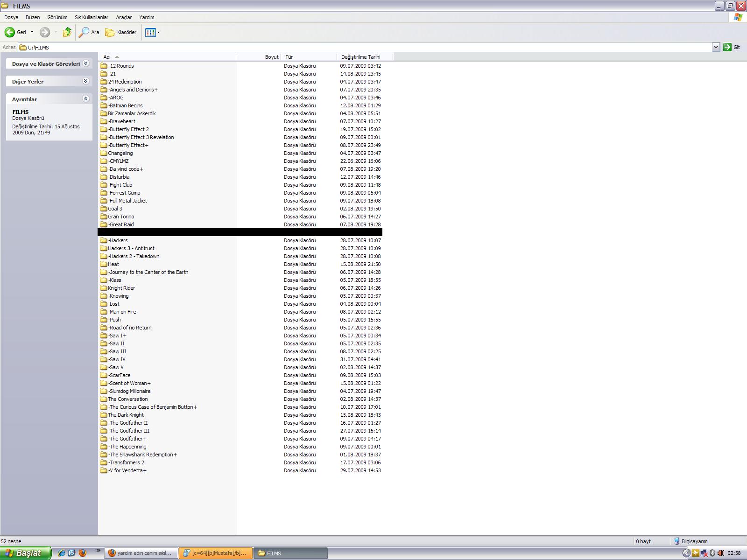The height and width of the screenshot is (560, 747).
Task: Click the Bluetooth tray icon
Action: (712, 553)
